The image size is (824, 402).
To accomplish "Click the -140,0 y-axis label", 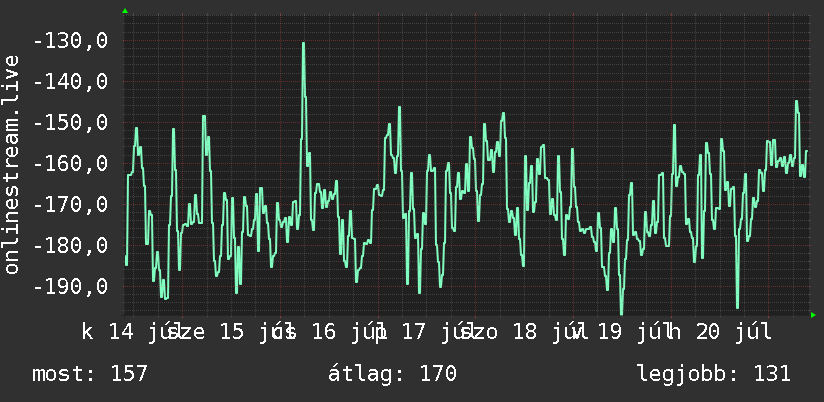I will [x=70, y=81].
